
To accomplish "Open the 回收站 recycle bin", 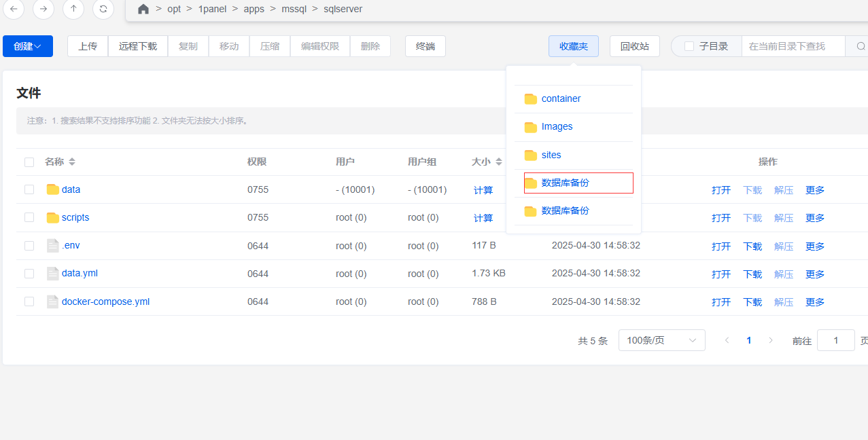I will pos(635,46).
